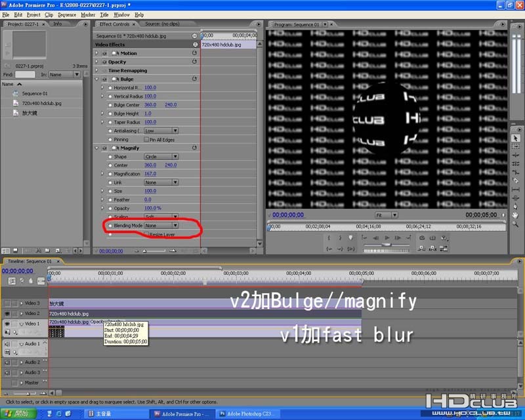Select the Hand tool
525x420 pixels.
515,215
